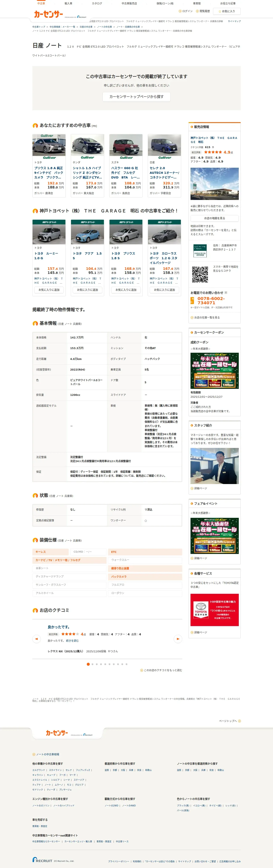The height and width of the screenshot is (868, 273).
Task: Open 神戸トヨペット THE GARAGE 明石 dealer link
Action: [x=214, y=140]
